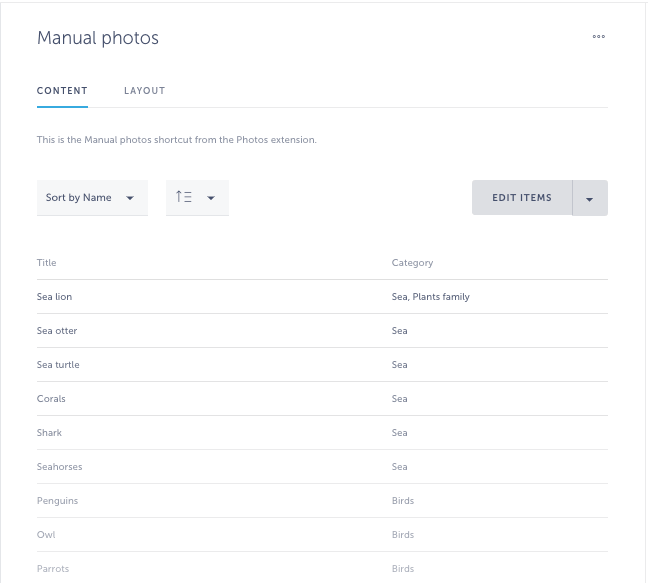Open the three-dot more options menu

(x=598, y=37)
